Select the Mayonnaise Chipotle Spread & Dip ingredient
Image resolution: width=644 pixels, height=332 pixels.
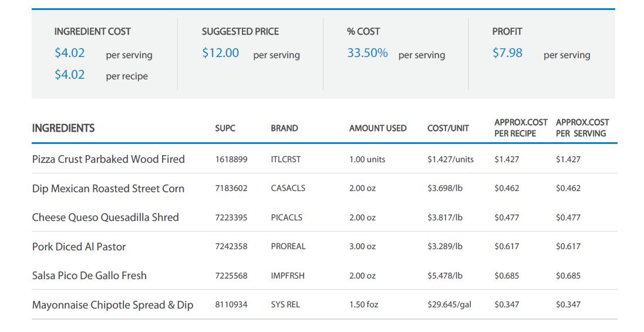(x=112, y=305)
